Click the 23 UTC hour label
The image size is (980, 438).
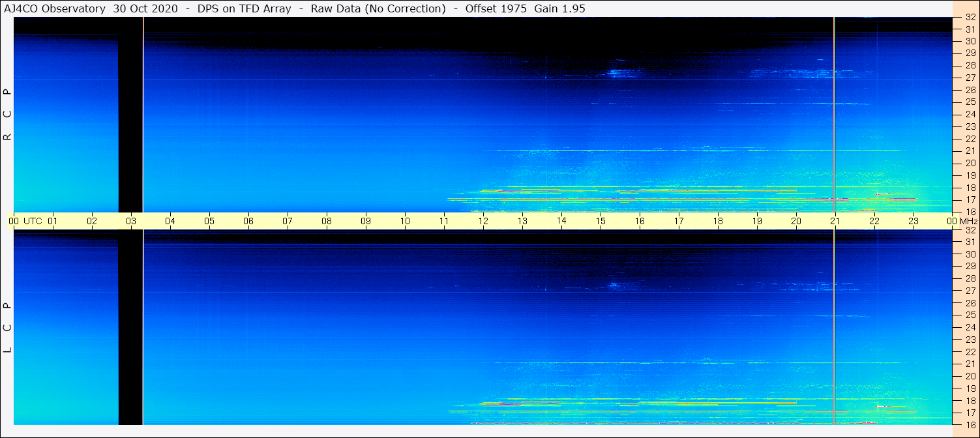click(913, 221)
